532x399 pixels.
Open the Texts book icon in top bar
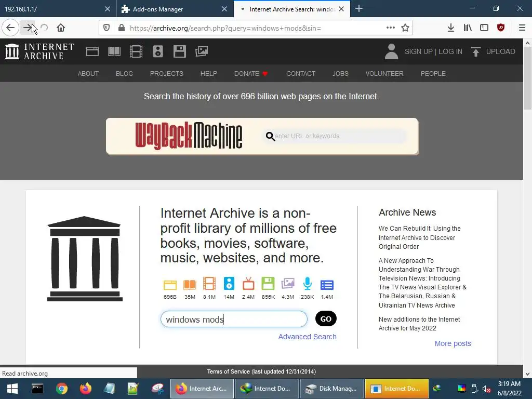(x=114, y=51)
